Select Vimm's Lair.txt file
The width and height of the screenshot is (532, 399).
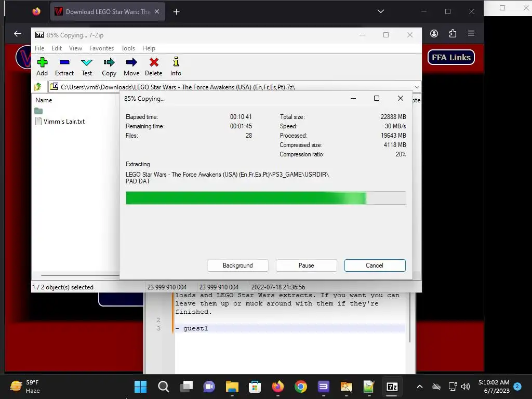(x=60, y=121)
